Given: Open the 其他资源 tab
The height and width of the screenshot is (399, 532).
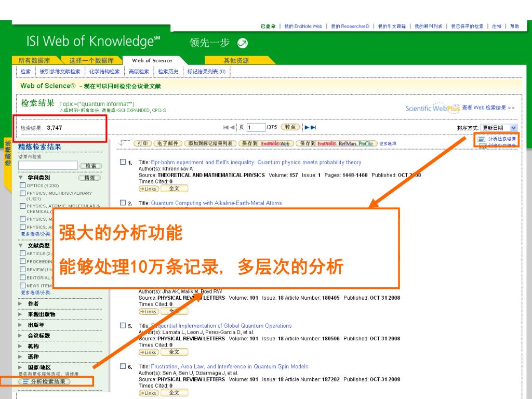Looking at the screenshot, I should click(236, 60).
